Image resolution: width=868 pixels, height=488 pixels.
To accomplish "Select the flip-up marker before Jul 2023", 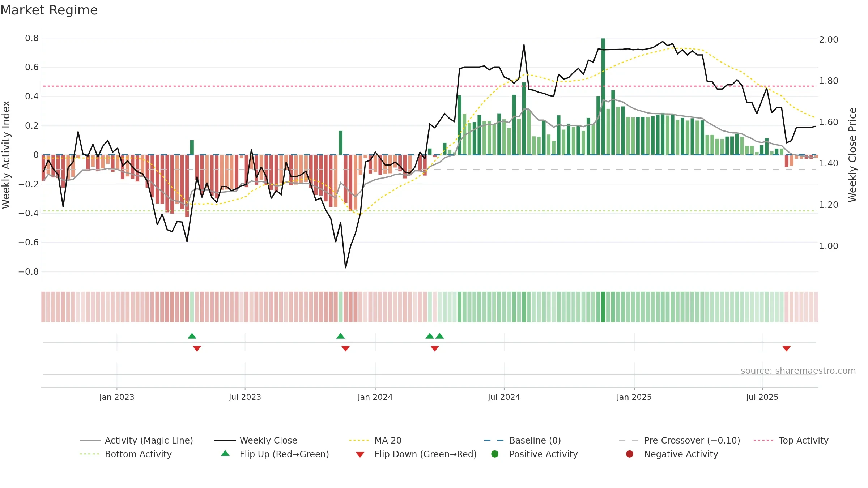I will click(192, 336).
